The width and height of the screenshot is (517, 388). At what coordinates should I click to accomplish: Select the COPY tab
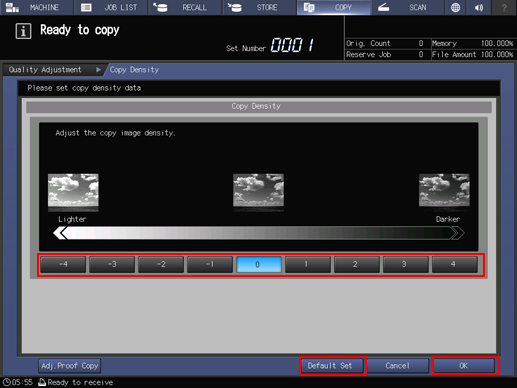334,7
